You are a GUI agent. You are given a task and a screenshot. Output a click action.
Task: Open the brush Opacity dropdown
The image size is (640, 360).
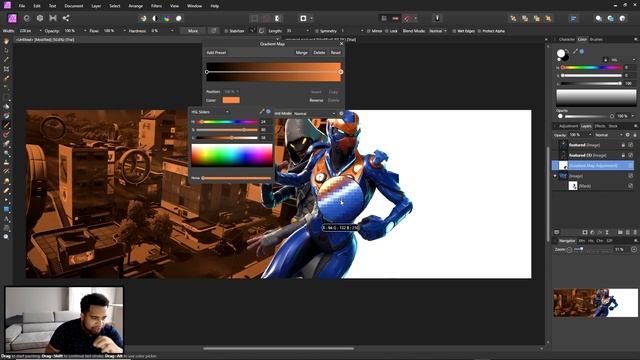tap(85, 31)
